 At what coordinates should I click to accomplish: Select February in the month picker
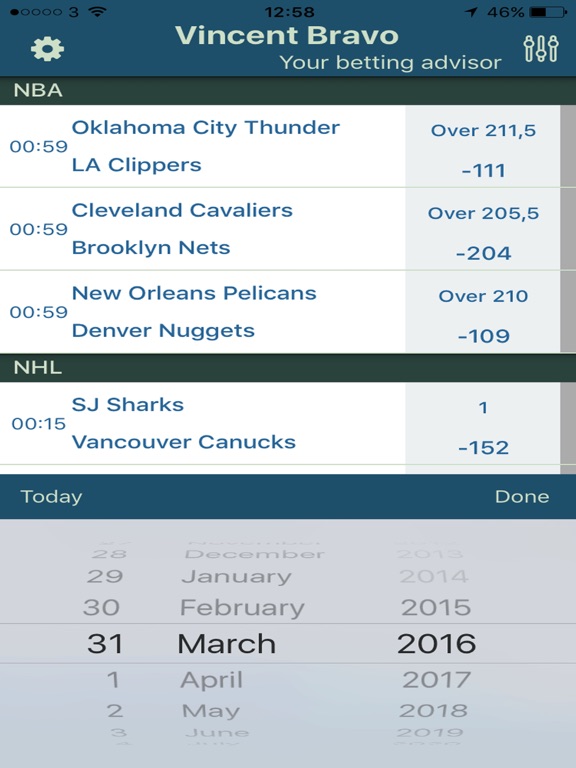[242, 608]
